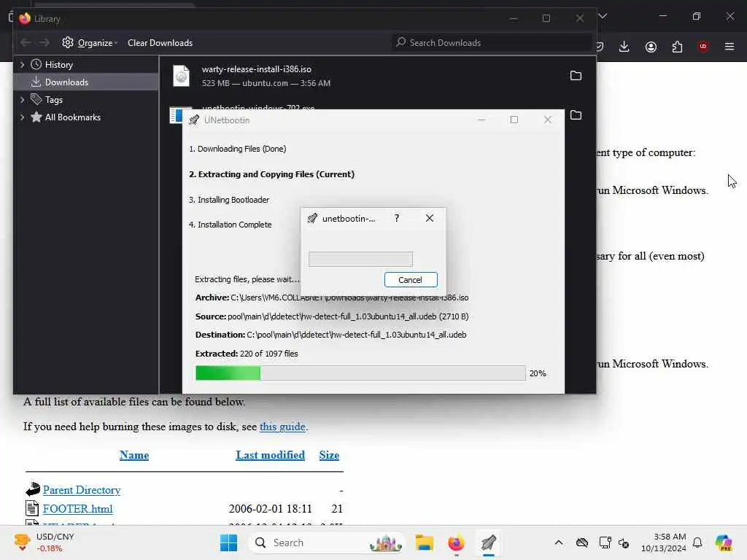The height and width of the screenshot is (560, 747).
Task: Open the Firefox hamburger application menu
Action: [729, 47]
